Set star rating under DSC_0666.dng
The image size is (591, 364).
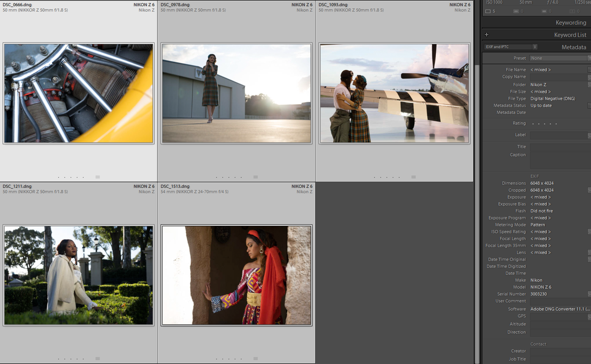[x=71, y=177]
